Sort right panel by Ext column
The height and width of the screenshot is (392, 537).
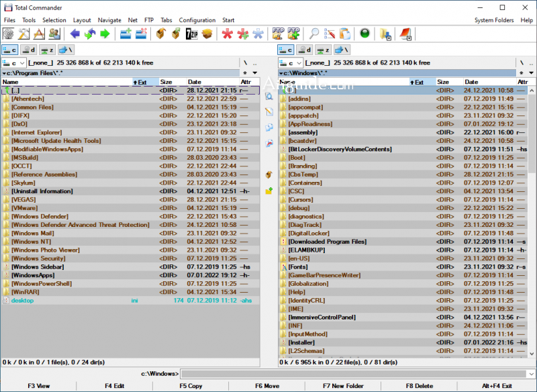point(423,82)
